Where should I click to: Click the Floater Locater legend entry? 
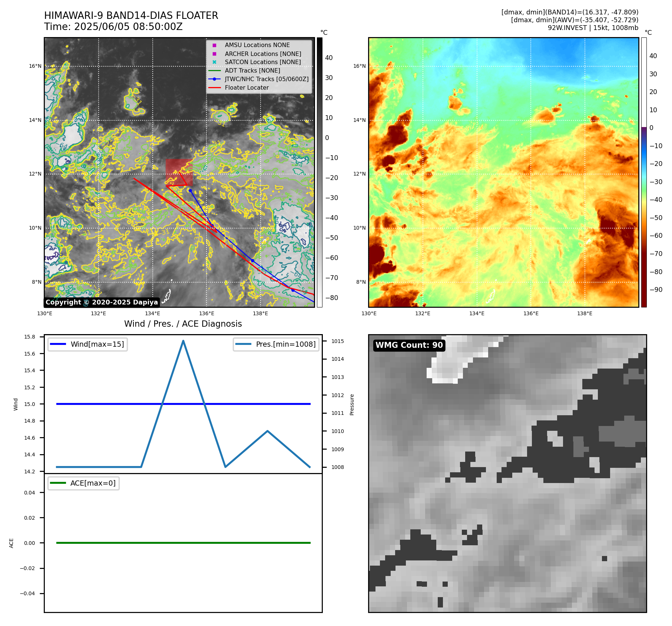[x=247, y=87]
